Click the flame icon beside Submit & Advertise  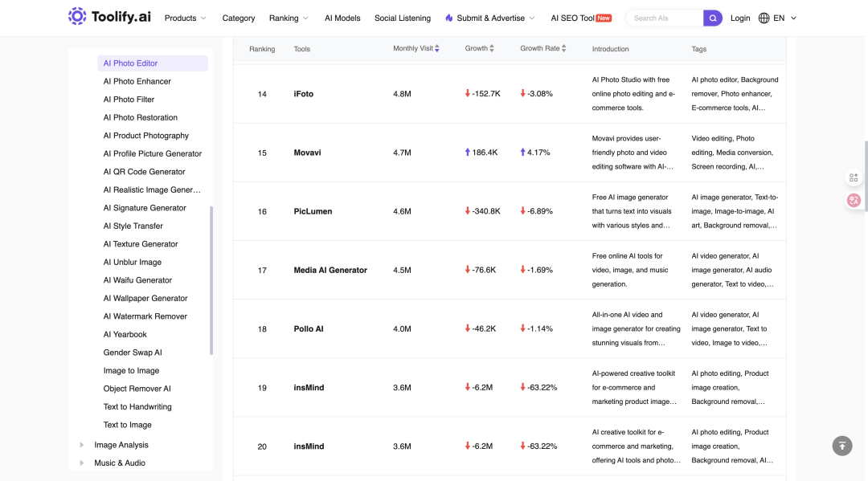click(x=449, y=18)
